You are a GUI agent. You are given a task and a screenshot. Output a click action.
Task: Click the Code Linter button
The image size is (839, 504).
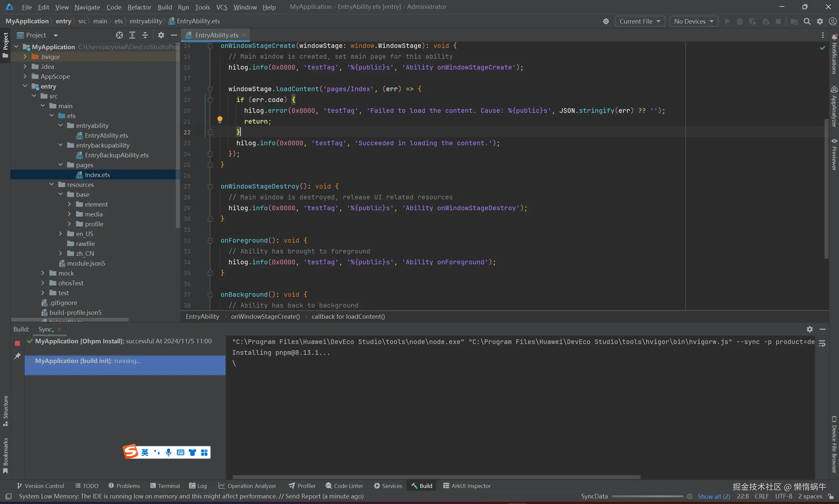pyautogui.click(x=344, y=486)
